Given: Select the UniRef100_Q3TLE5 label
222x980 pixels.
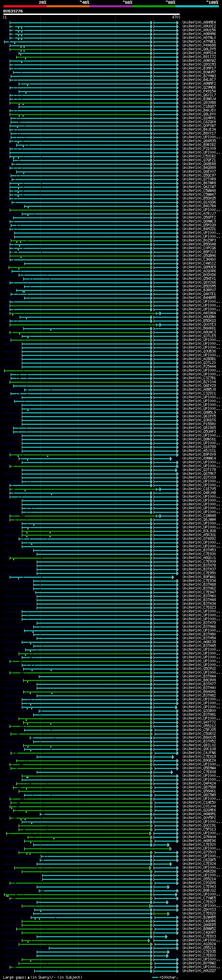Looking at the screenshot, I should (x=199, y=336).
